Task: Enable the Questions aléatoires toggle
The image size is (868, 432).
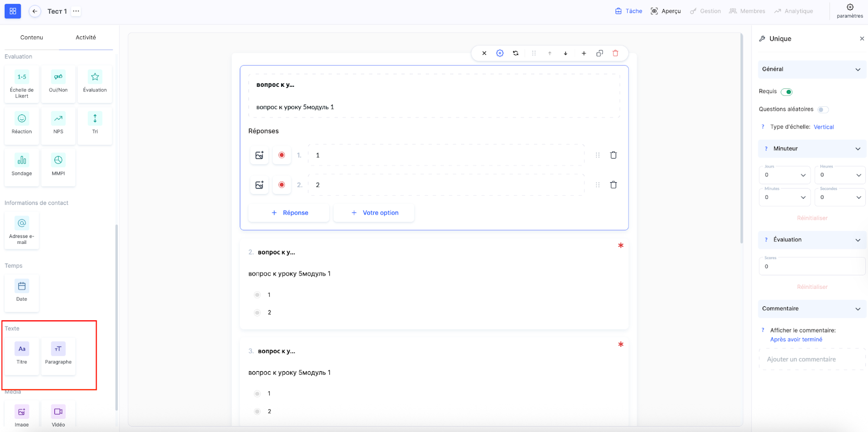Action: click(823, 109)
